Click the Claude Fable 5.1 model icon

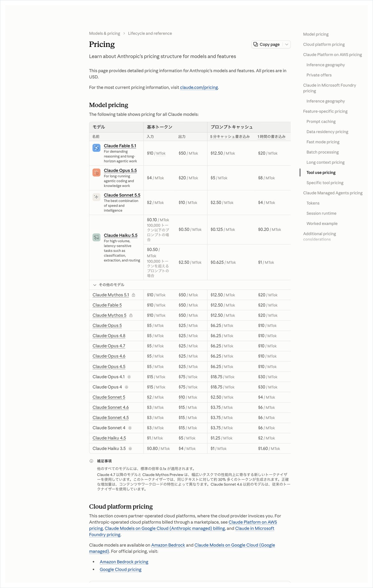(x=96, y=148)
